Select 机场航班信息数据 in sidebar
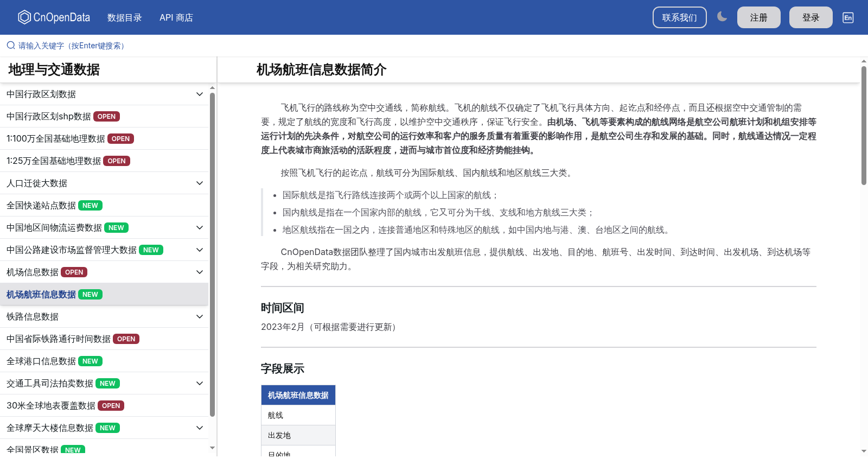Image resolution: width=868 pixels, height=465 pixels. pyautogui.click(x=104, y=294)
